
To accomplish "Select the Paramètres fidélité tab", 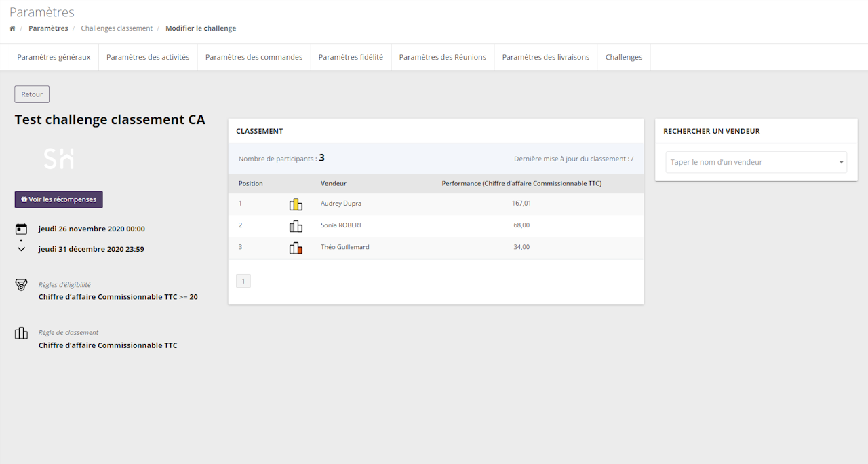I will (351, 58).
